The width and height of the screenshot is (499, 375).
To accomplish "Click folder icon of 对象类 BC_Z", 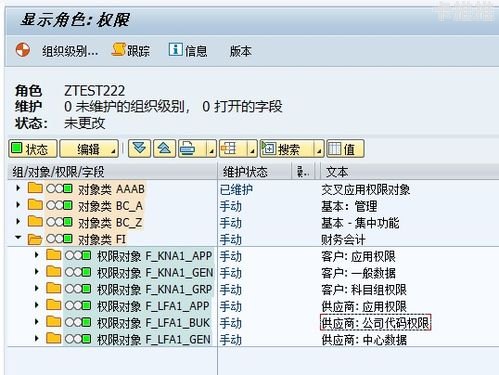I will click(x=35, y=221).
